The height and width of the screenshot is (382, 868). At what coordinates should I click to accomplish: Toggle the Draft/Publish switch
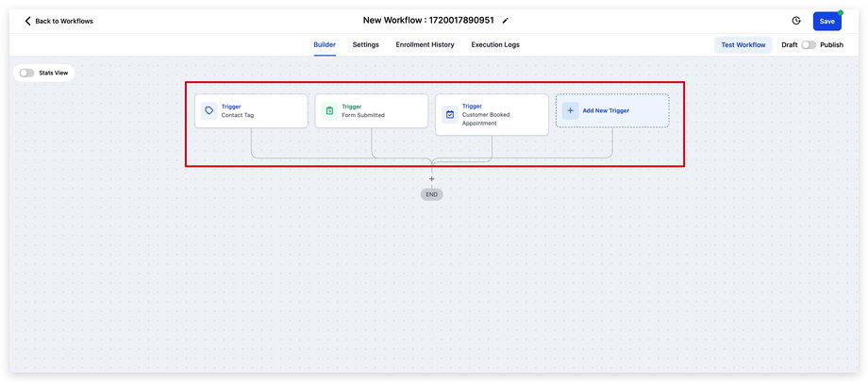pyautogui.click(x=809, y=45)
